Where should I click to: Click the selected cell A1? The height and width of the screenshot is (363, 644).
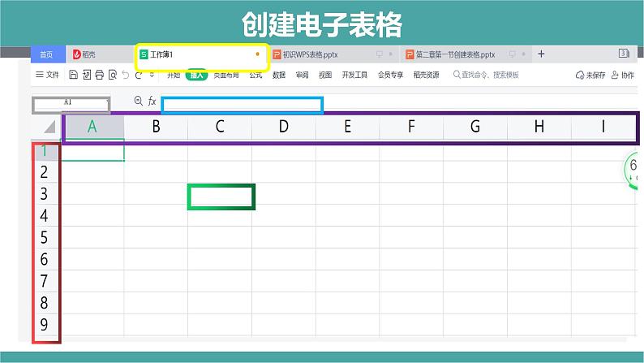coord(92,151)
